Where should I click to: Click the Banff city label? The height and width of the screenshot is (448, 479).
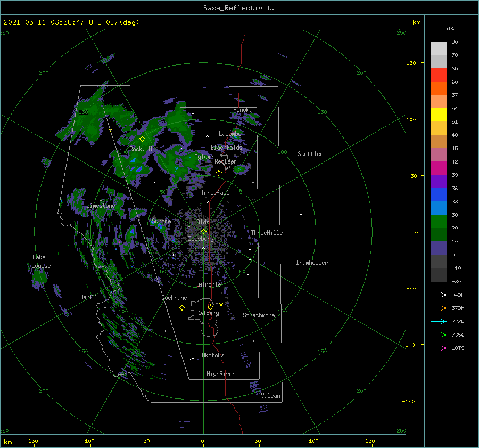[x=88, y=297]
